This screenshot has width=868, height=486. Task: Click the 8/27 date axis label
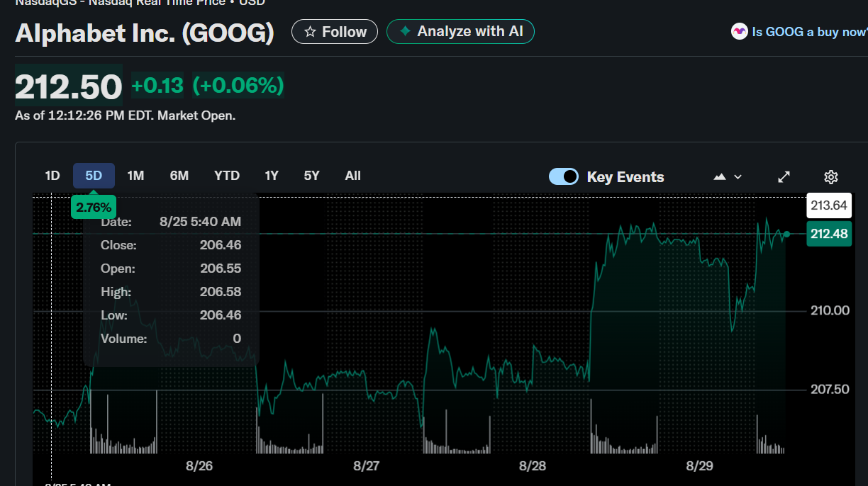pos(367,466)
